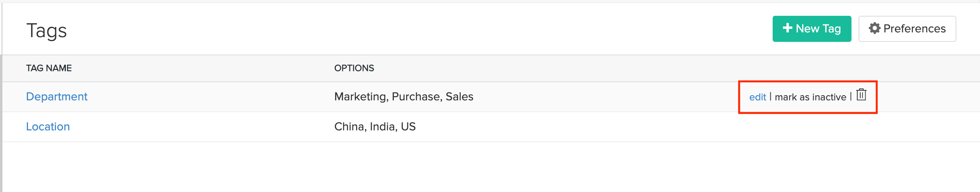
Task: Select the Sales option text
Action: [459, 97]
